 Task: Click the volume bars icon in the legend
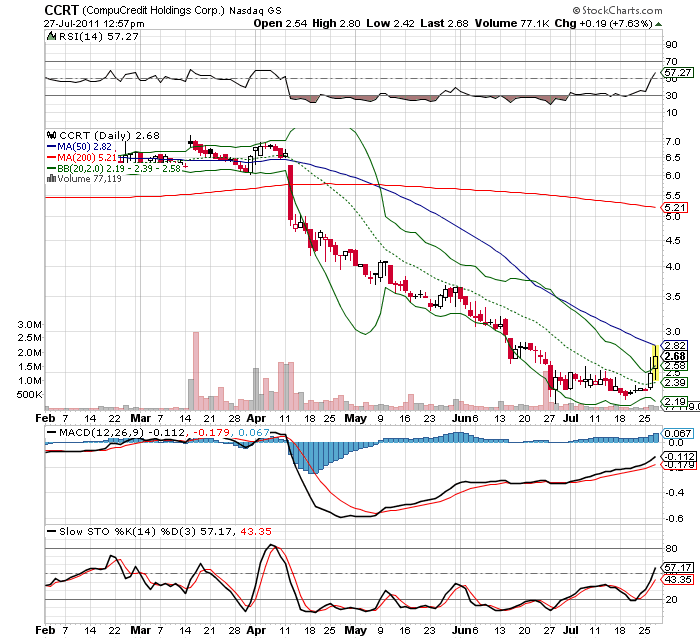tap(51, 179)
